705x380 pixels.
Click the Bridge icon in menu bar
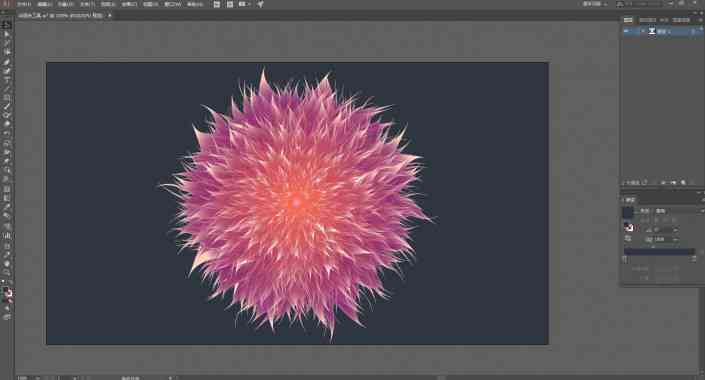click(217, 4)
